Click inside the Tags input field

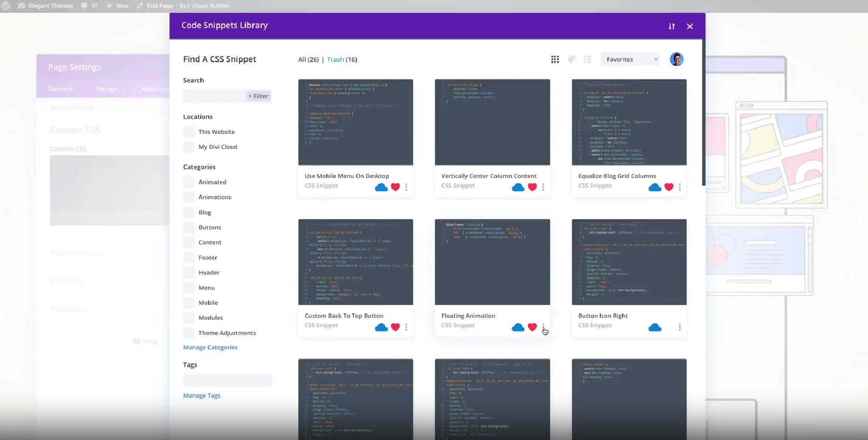coord(227,380)
